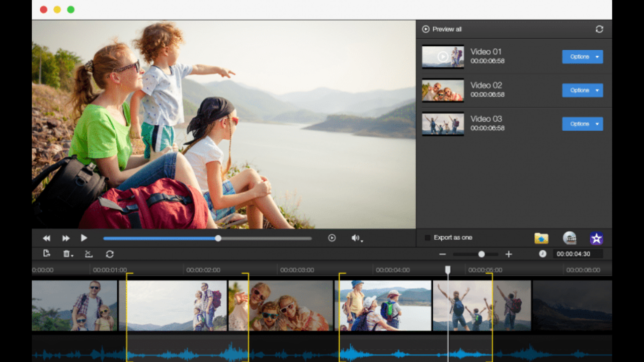The height and width of the screenshot is (362, 644).
Task: Click the circled play preview-segment icon
Action: pyautogui.click(x=332, y=238)
